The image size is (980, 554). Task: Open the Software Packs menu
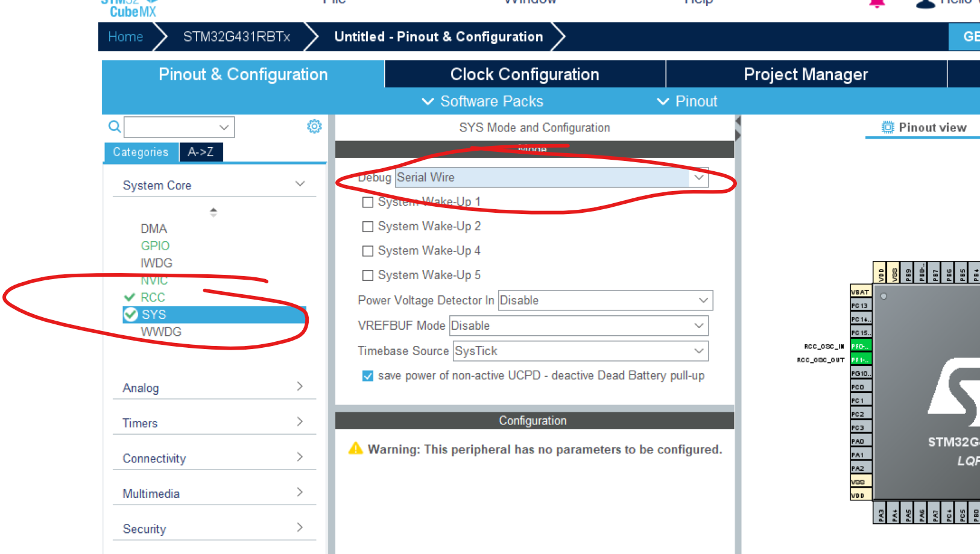(x=482, y=101)
